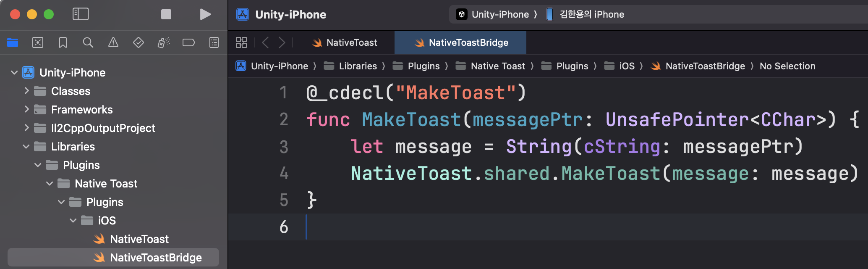Viewport: 868px width, 269px height.
Task: Click 'shared' on line 4
Action: point(517,174)
